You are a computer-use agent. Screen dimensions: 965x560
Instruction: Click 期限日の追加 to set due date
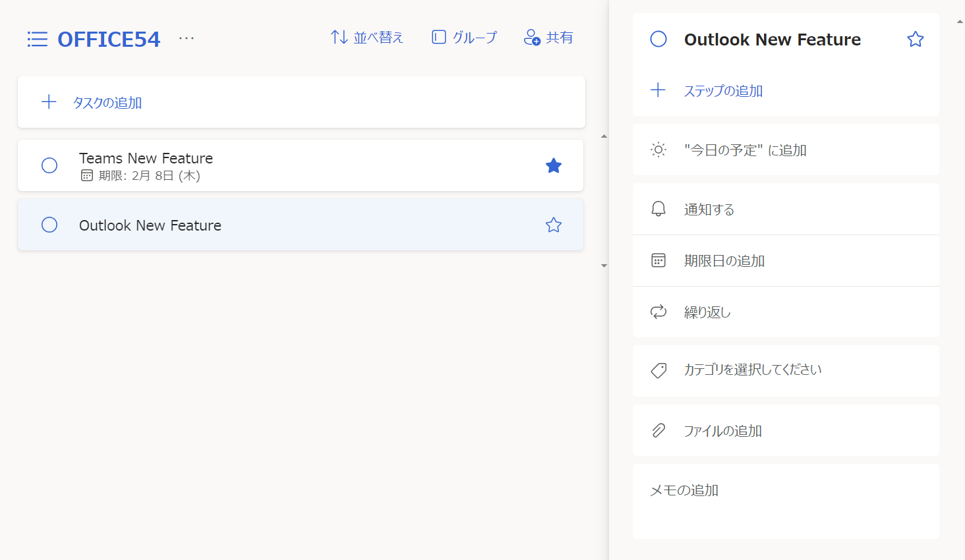(786, 260)
